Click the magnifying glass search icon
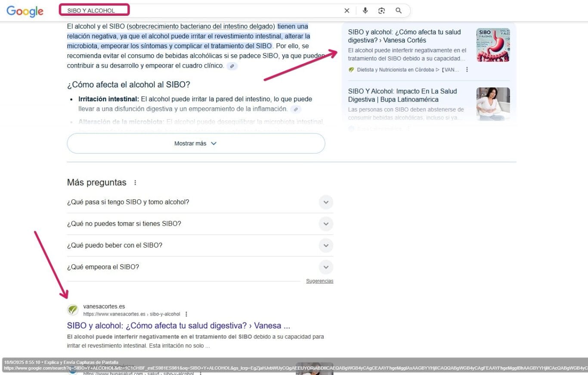Image resolution: width=588 pixels, height=375 pixels. click(399, 11)
